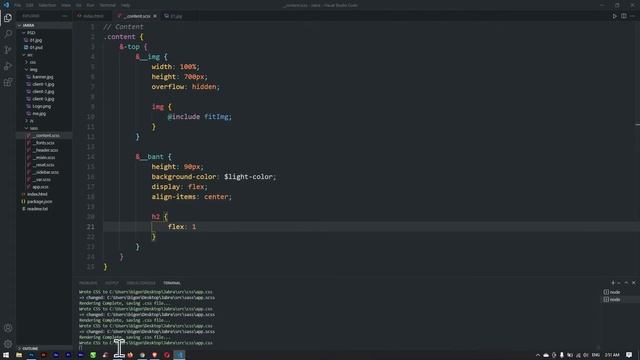
Task: Open the Selection menu
Action: click(x=47, y=5)
